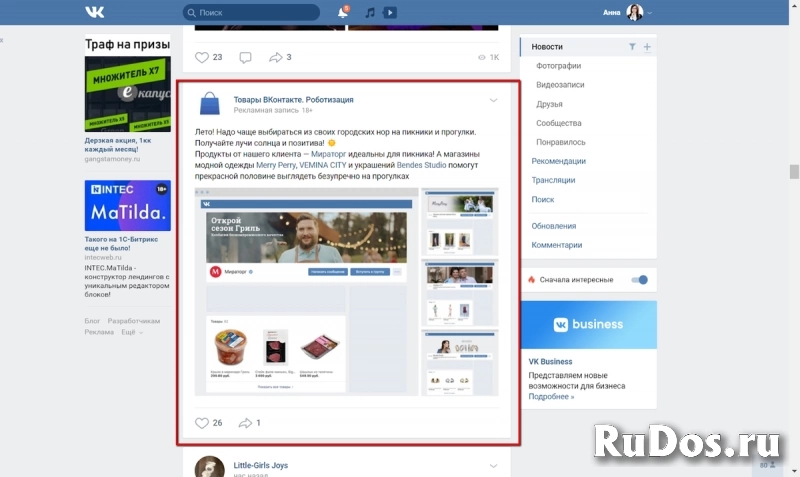Open the notifications bell
Viewport: 800px width, 477px height.
[x=343, y=12]
